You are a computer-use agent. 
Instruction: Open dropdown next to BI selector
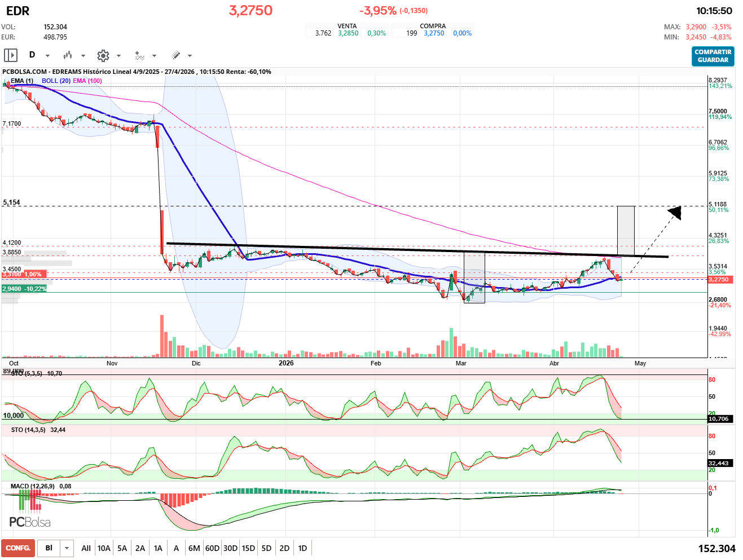(67, 548)
